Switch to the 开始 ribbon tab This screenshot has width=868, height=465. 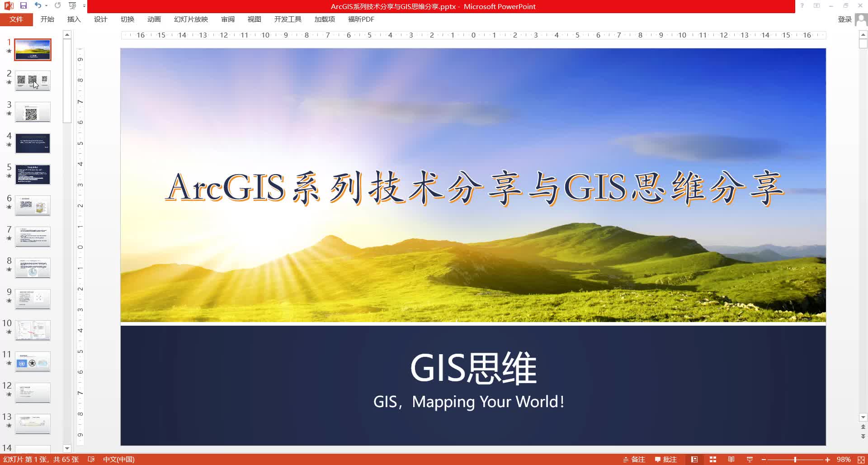pos(47,19)
